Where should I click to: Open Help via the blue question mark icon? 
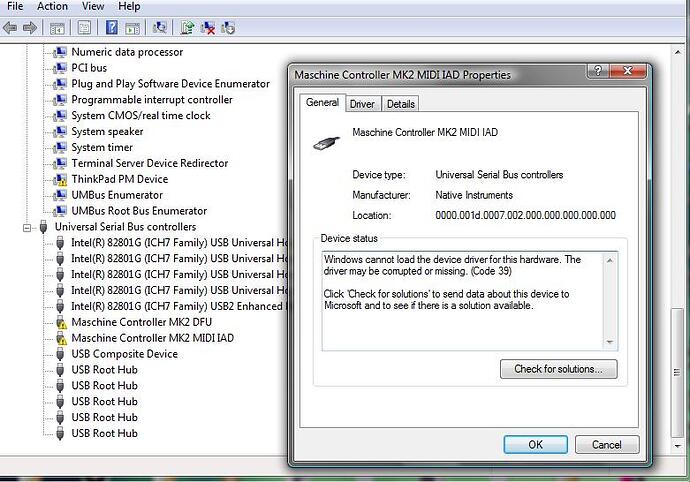coord(112,27)
